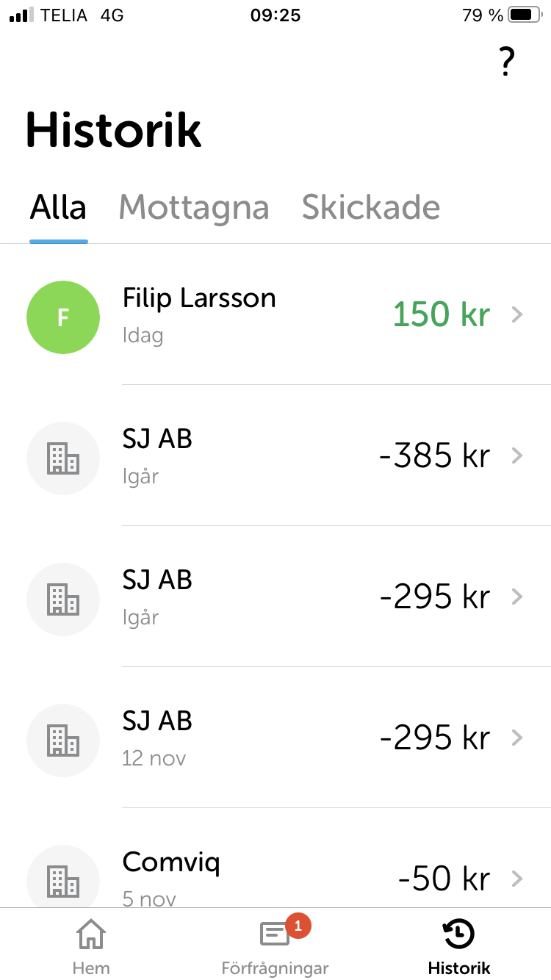The image size is (551, 980).
Task: Expand the Filip Larsson 150 kr chevron
Action: tap(517, 315)
